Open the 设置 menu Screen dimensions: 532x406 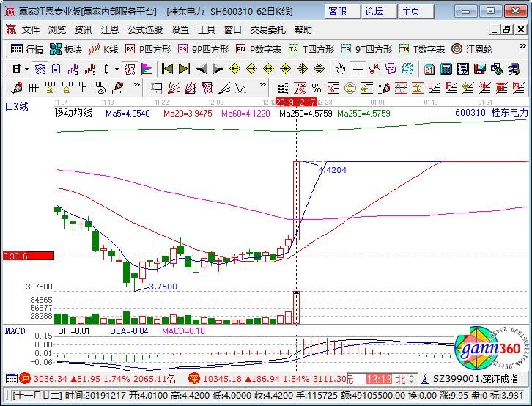click(180, 30)
